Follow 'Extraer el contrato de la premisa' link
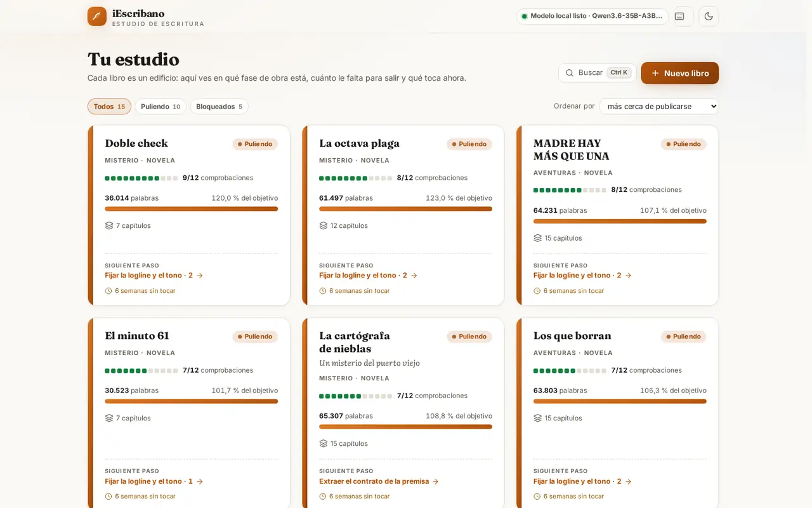The height and width of the screenshot is (508, 812). 379,481
